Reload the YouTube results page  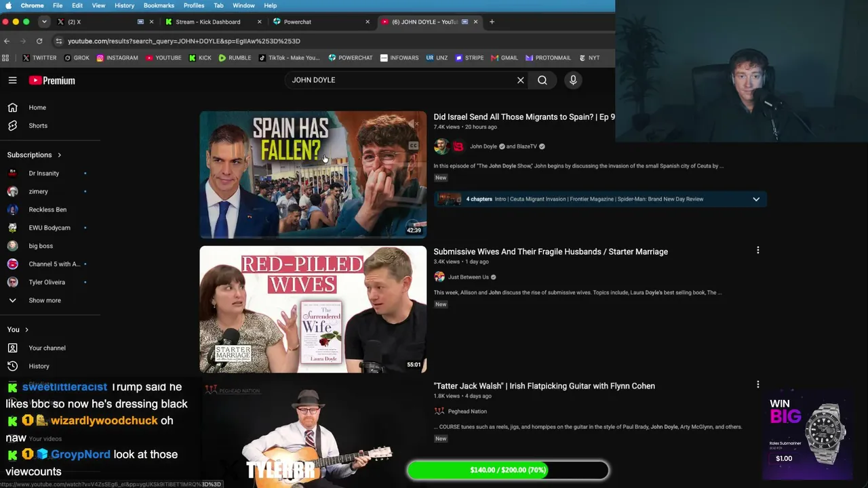tap(39, 41)
